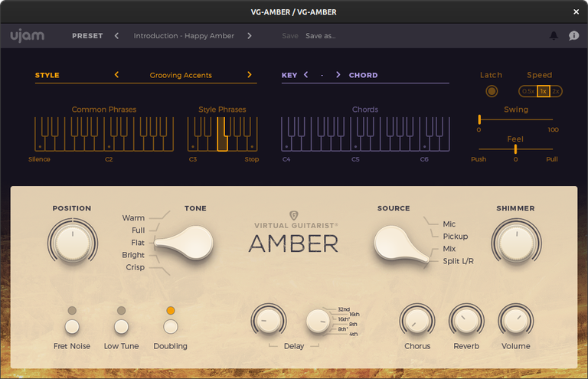Image resolution: width=588 pixels, height=379 pixels.
Task: Click the 32nd delay time label
Action: click(x=344, y=309)
